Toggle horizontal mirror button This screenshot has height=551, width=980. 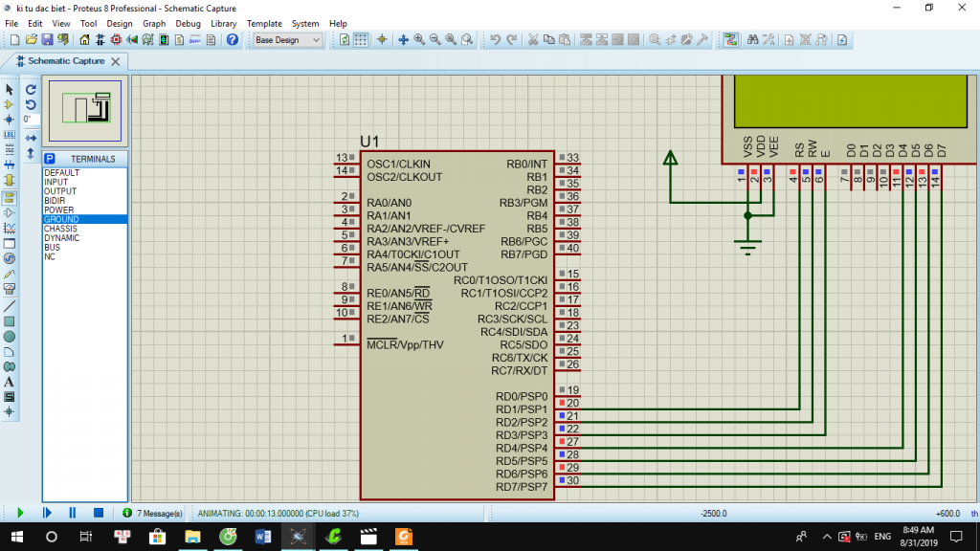31,138
